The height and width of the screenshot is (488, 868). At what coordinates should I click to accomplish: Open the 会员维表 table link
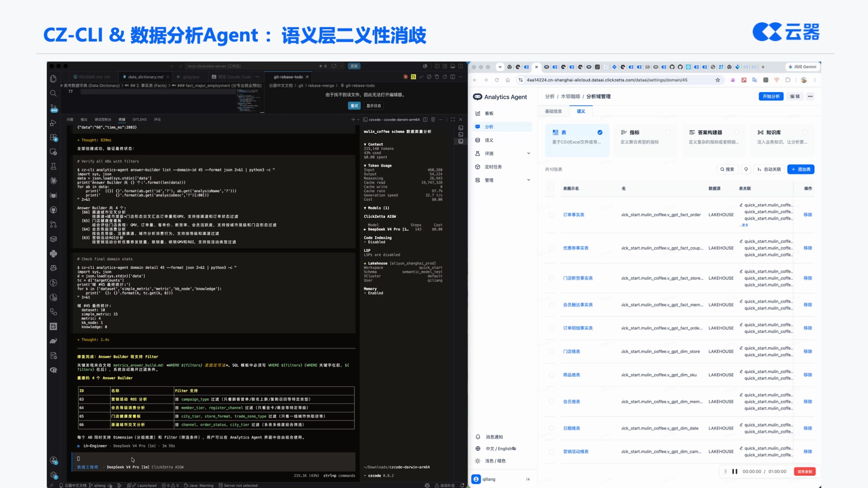(x=572, y=401)
